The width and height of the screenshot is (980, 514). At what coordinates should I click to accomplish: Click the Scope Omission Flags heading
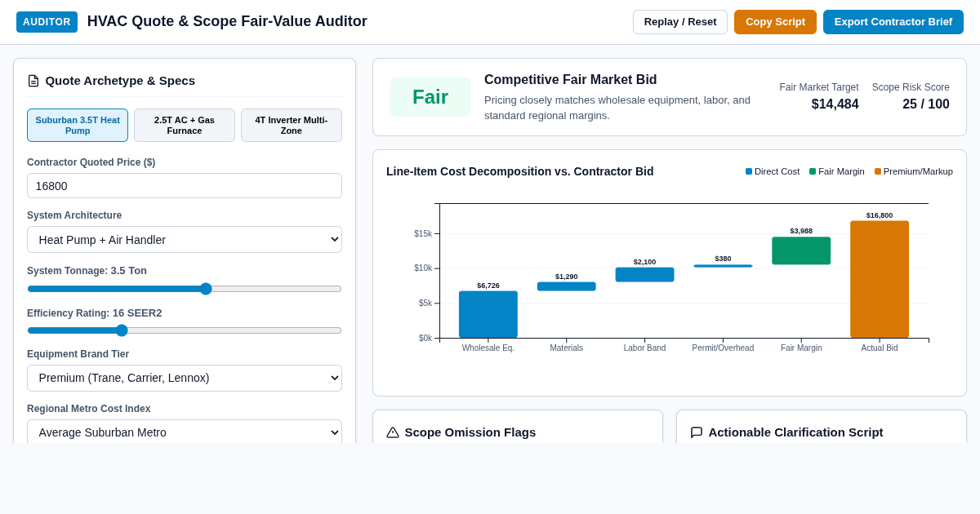click(x=470, y=432)
